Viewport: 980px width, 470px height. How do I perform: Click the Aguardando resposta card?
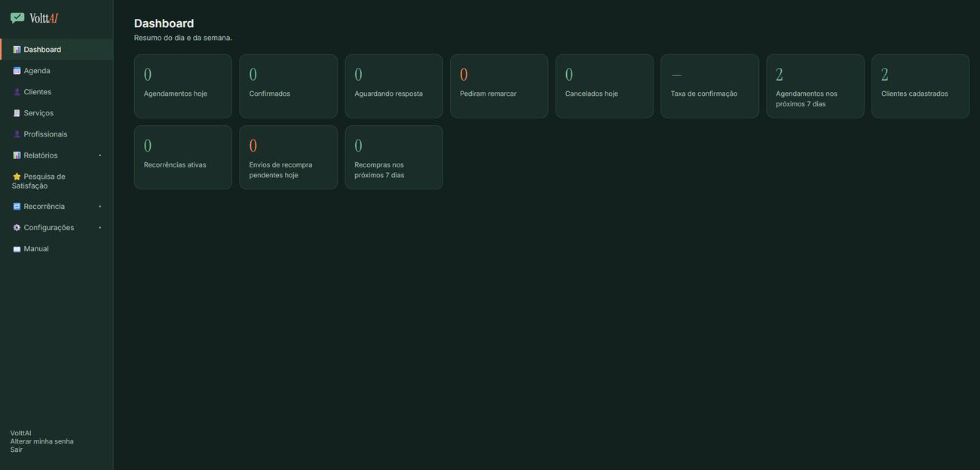point(394,86)
